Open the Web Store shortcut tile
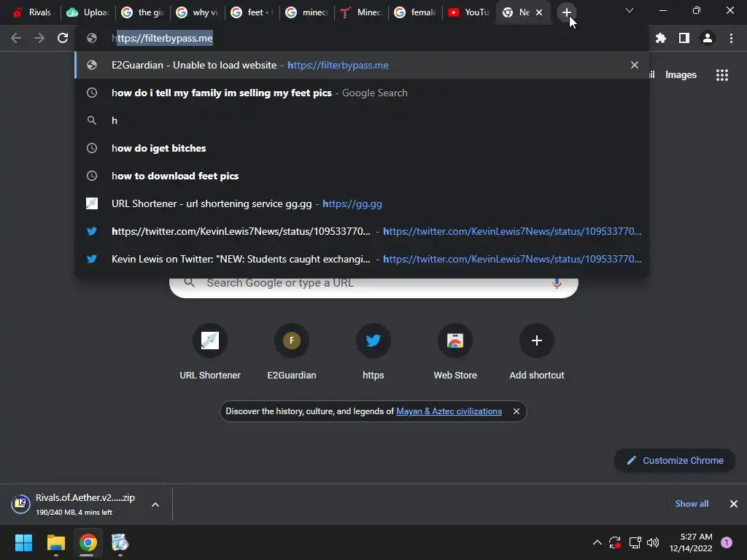Image resolution: width=747 pixels, height=560 pixels. point(455,352)
